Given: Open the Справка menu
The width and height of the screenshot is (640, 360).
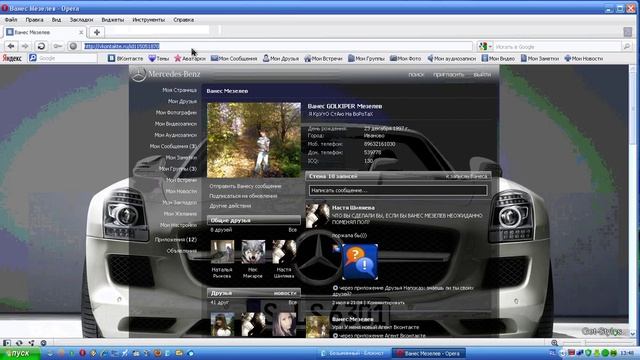Looking at the screenshot, I should 183,20.
